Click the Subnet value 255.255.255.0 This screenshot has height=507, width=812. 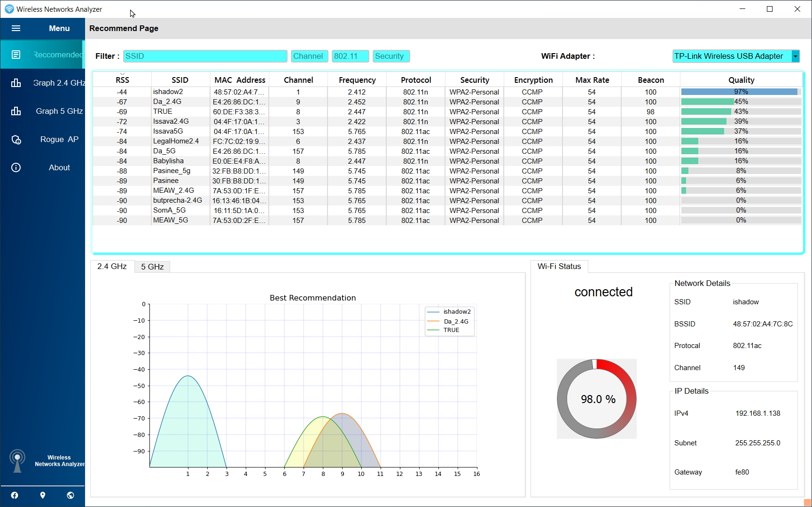(757, 443)
